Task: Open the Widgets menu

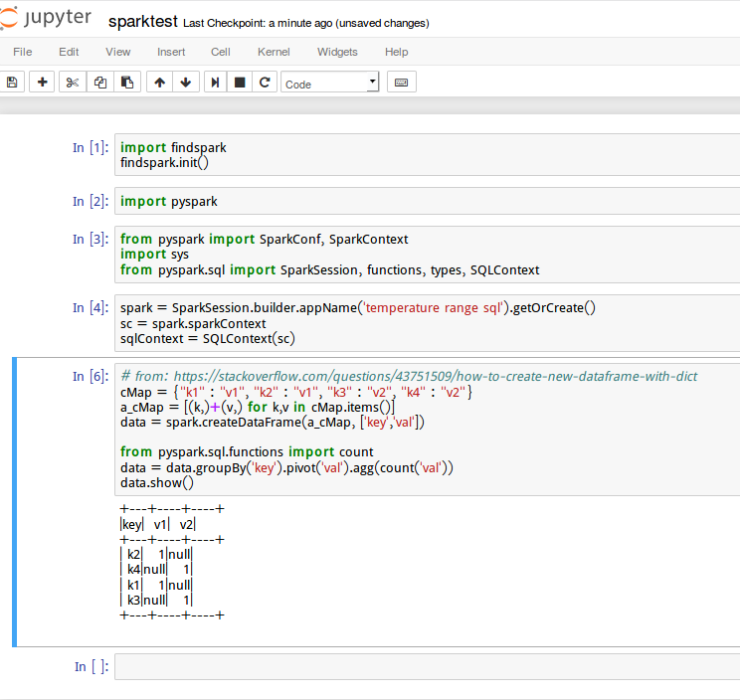Action: point(337,52)
